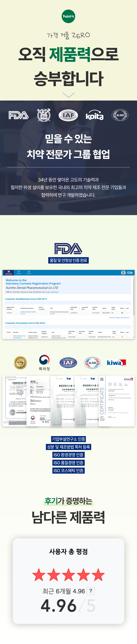
Task: Sort establishment table by Submitted Date arrow
Action: (x=79, y=308)
